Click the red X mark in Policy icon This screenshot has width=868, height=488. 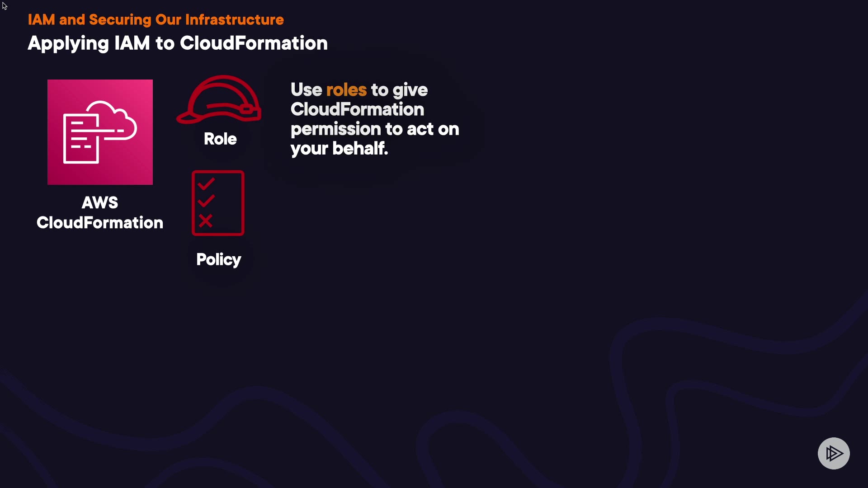coord(206,221)
